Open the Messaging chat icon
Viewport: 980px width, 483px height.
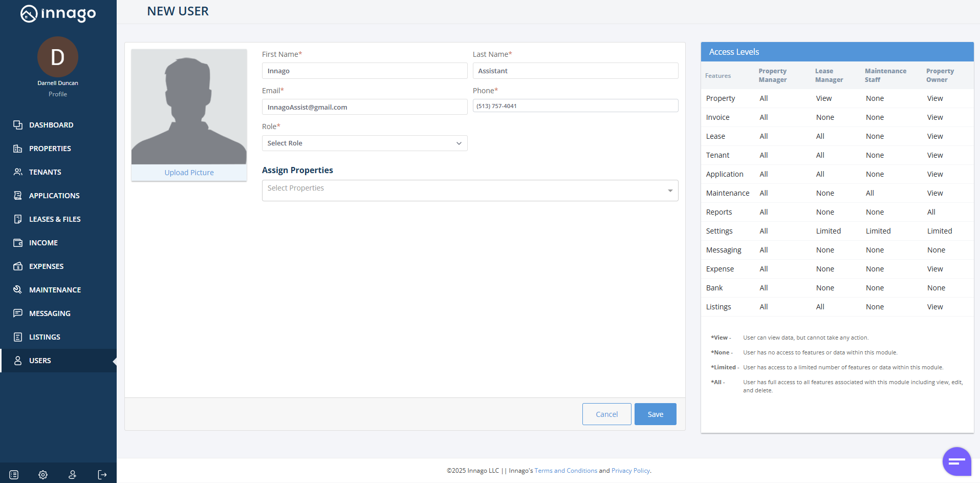tap(18, 313)
